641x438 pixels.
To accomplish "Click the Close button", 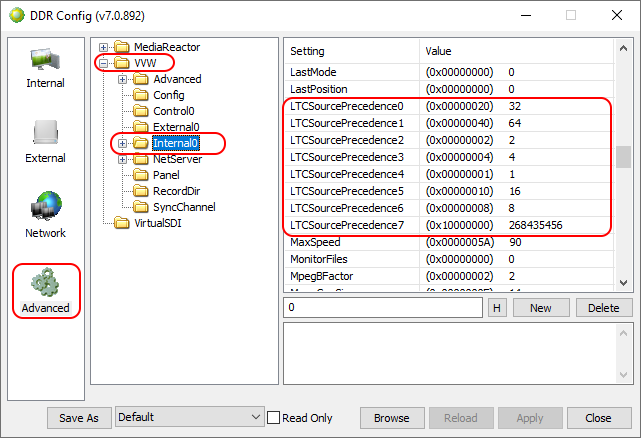I will pos(598,418).
